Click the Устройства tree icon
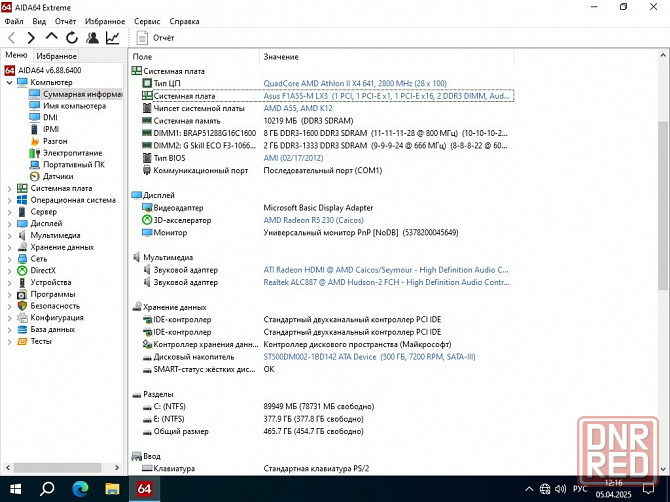The height and width of the screenshot is (502, 670). click(22, 282)
